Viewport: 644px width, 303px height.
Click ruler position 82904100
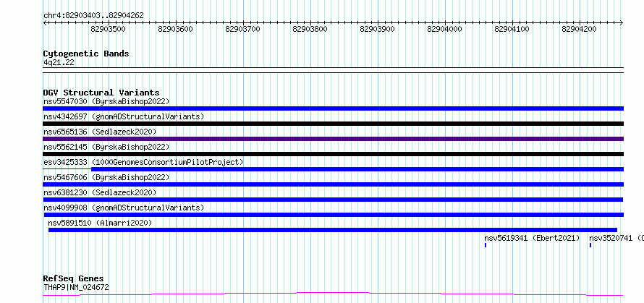512,29
